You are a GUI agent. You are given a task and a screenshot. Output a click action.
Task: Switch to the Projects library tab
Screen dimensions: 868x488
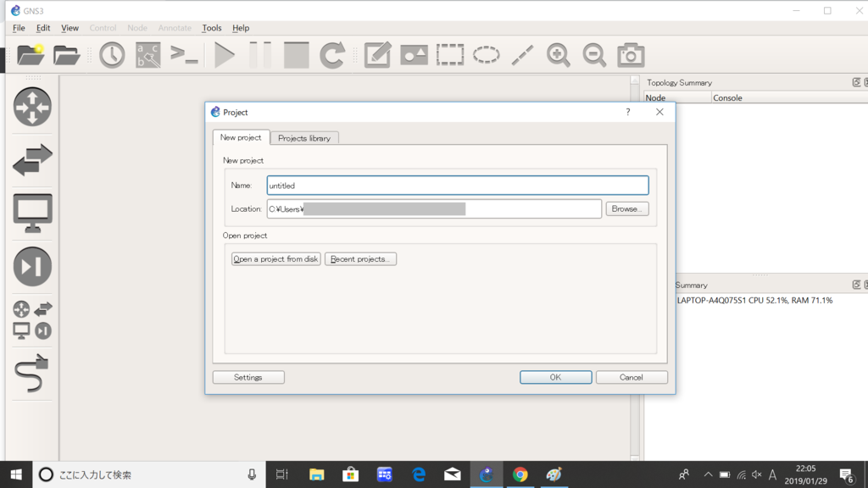[304, 138]
